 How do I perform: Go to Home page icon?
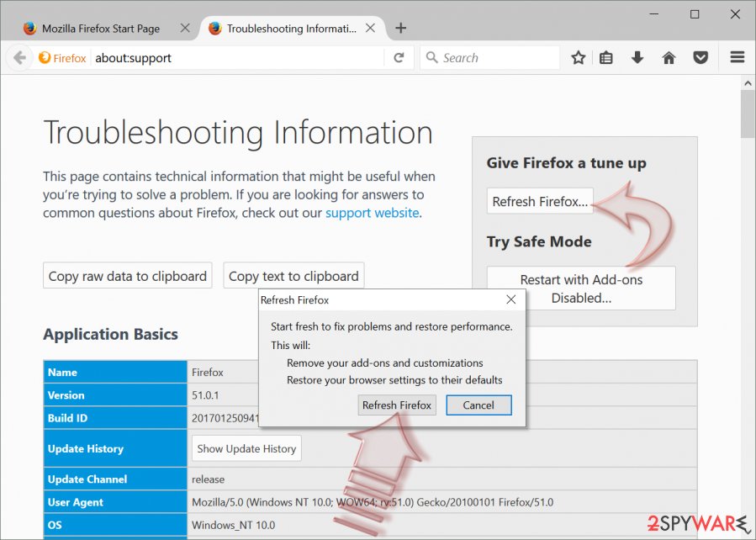669,58
